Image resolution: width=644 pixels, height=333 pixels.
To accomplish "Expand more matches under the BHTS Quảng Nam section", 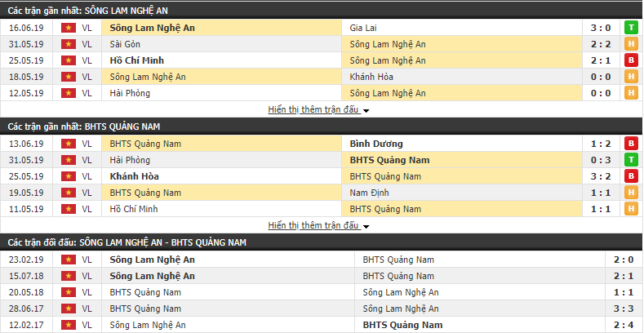I will click(x=314, y=225).
